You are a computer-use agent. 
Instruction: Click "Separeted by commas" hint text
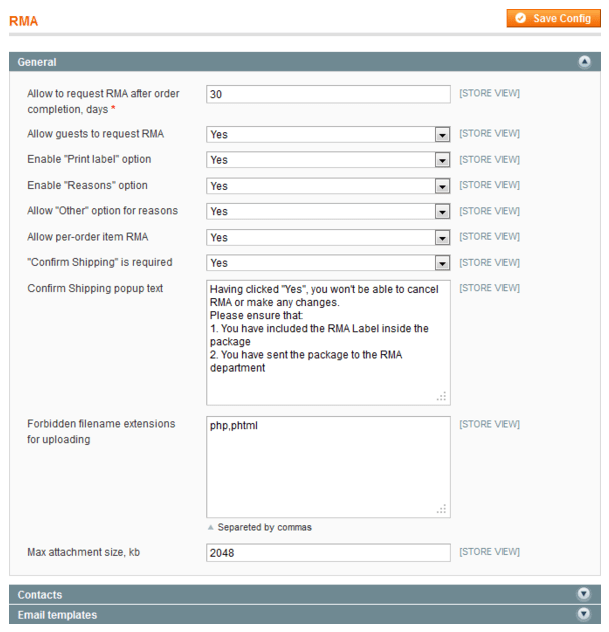(265, 527)
